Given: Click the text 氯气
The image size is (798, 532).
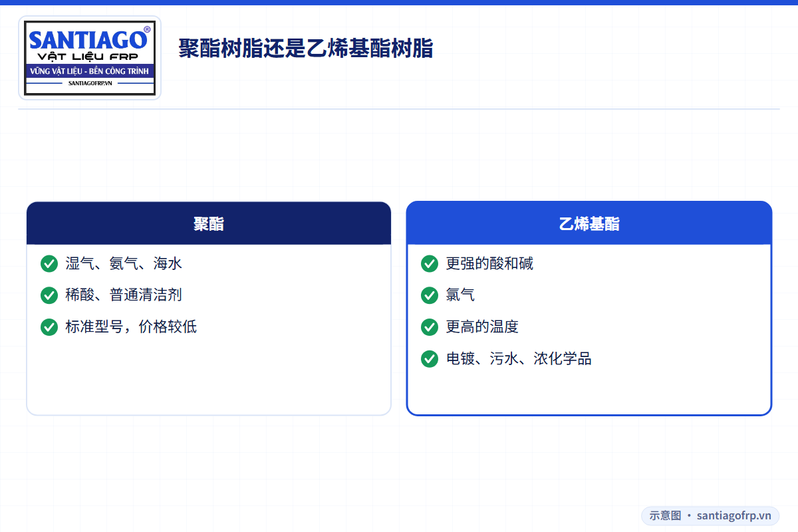Looking at the screenshot, I should tap(460, 295).
